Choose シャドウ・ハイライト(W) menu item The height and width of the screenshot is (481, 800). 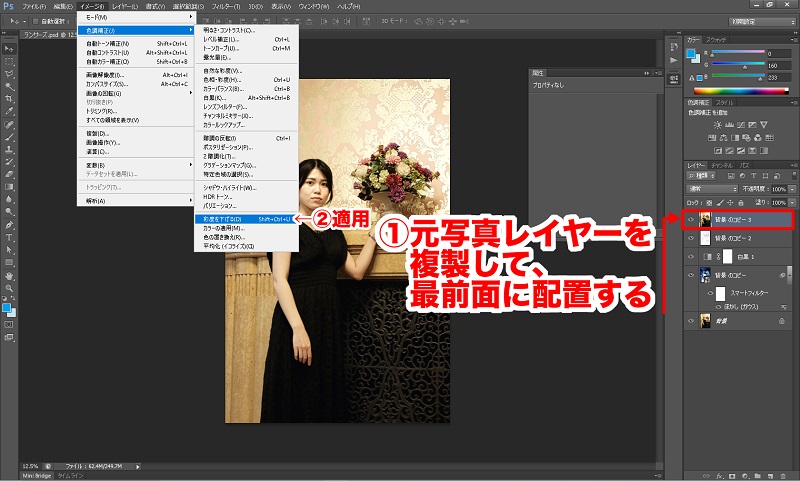click(246, 188)
